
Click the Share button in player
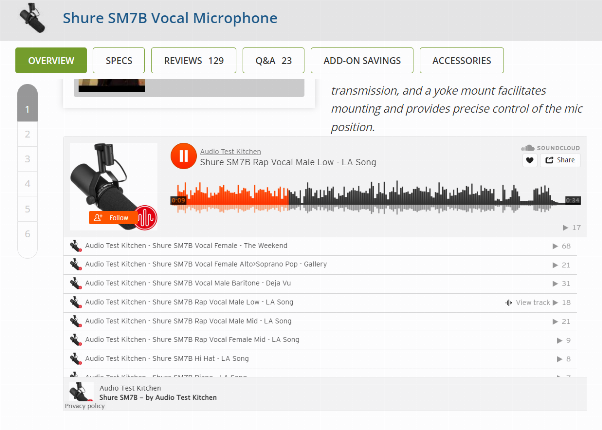point(560,160)
